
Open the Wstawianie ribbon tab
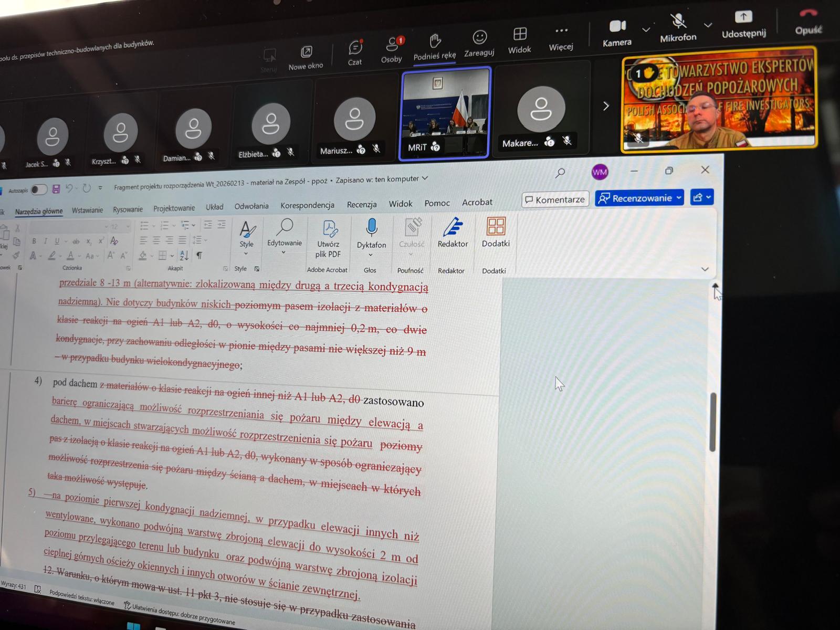pos(87,210)
